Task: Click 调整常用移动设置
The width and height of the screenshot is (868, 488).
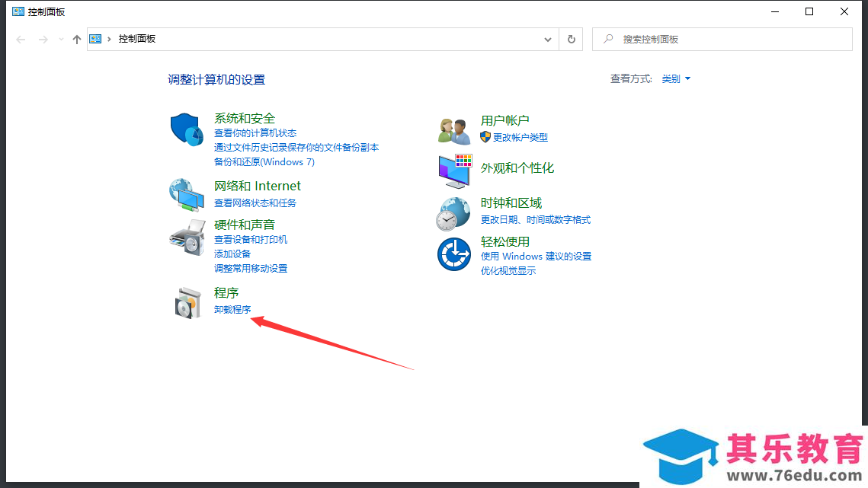Action: click(x=251, y=268)
